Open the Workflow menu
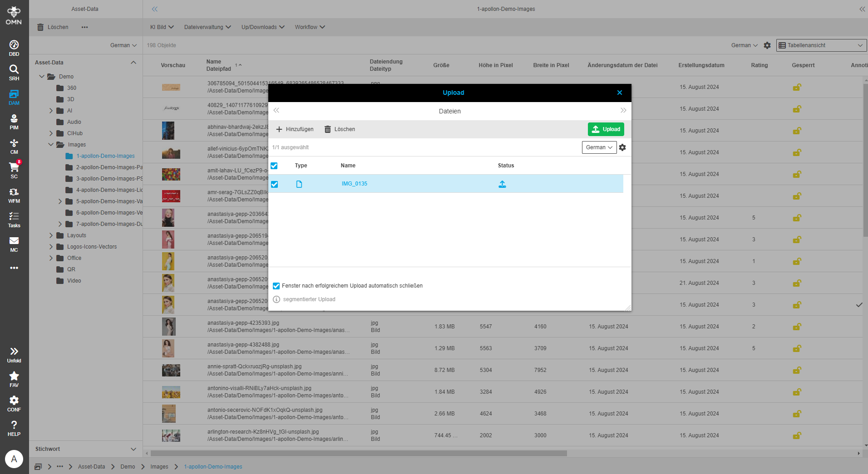The height and width of the screenshot is (474, 868). pos(310,27)
